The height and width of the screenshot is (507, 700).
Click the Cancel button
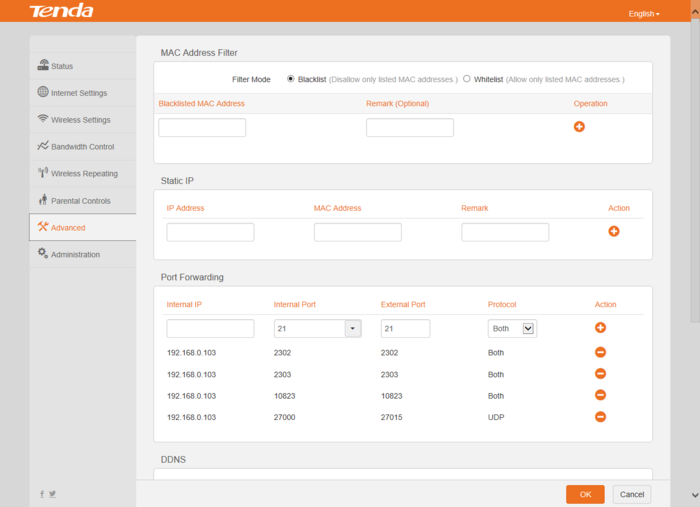click(632, 494)
